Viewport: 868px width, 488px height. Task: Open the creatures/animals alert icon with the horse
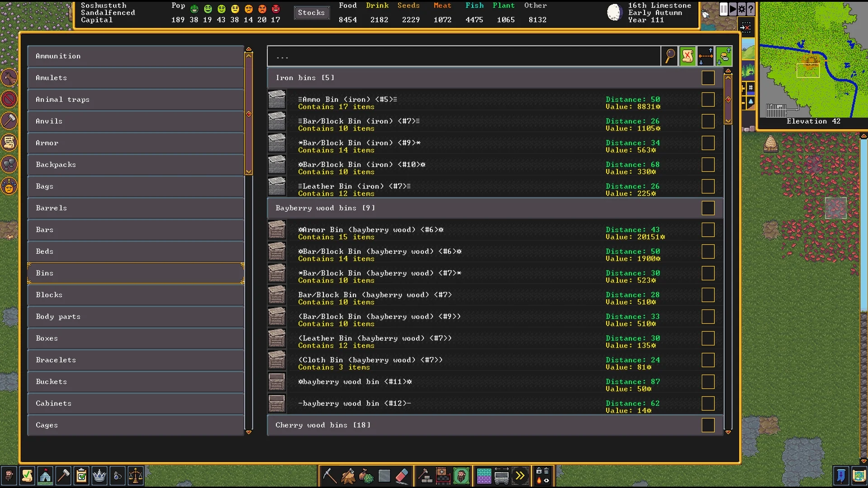click(9, 78)
